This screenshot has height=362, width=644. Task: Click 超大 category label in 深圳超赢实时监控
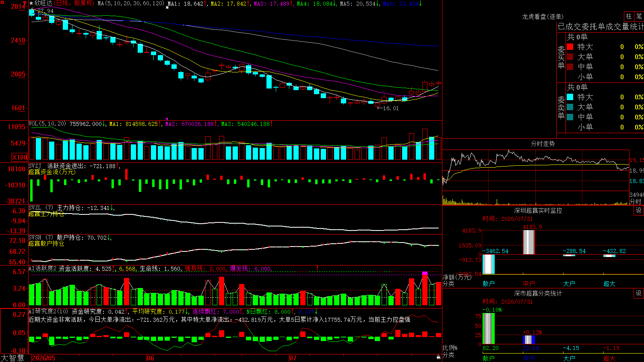pos(609,284)
